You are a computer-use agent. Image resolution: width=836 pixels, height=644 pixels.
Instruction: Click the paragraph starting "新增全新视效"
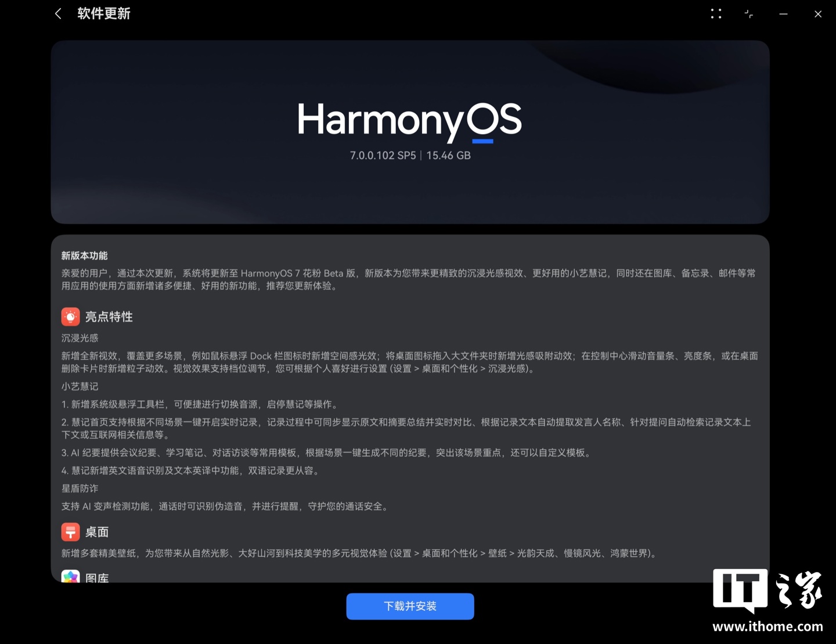410,362
